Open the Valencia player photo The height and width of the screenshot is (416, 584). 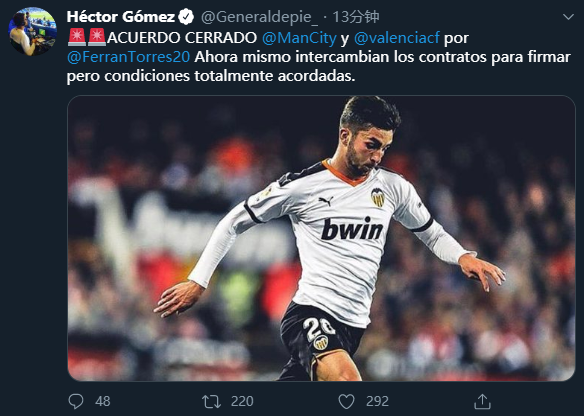(x=321, y=238)
